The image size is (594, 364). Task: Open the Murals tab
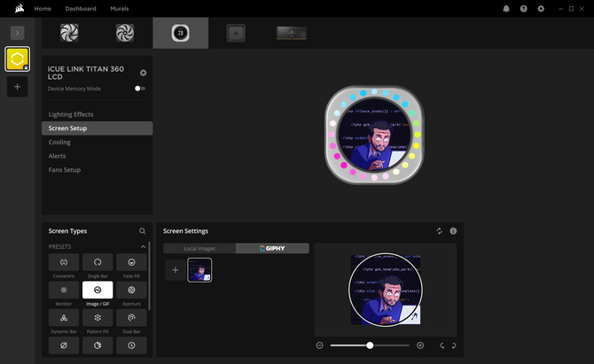pyautogui.click(x=120, y=8)
